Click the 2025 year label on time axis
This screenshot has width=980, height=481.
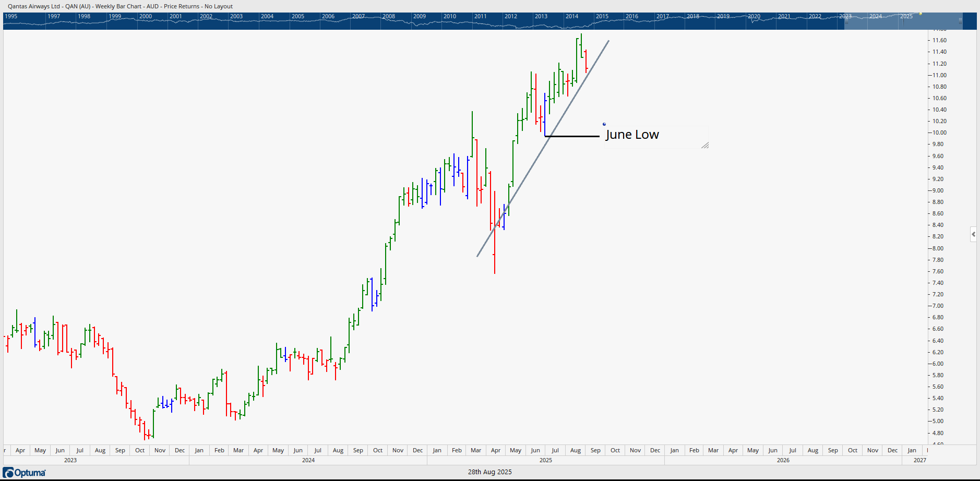click(546, 460)
